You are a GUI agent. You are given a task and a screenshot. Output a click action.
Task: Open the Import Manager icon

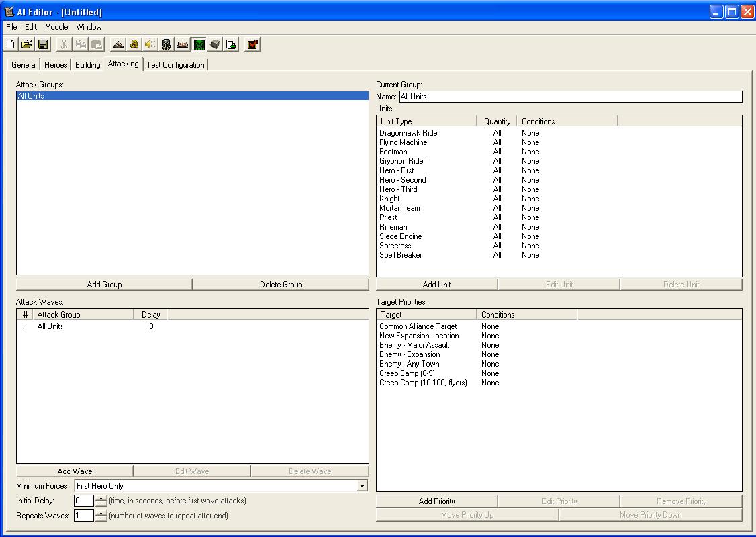click(232, 44)
